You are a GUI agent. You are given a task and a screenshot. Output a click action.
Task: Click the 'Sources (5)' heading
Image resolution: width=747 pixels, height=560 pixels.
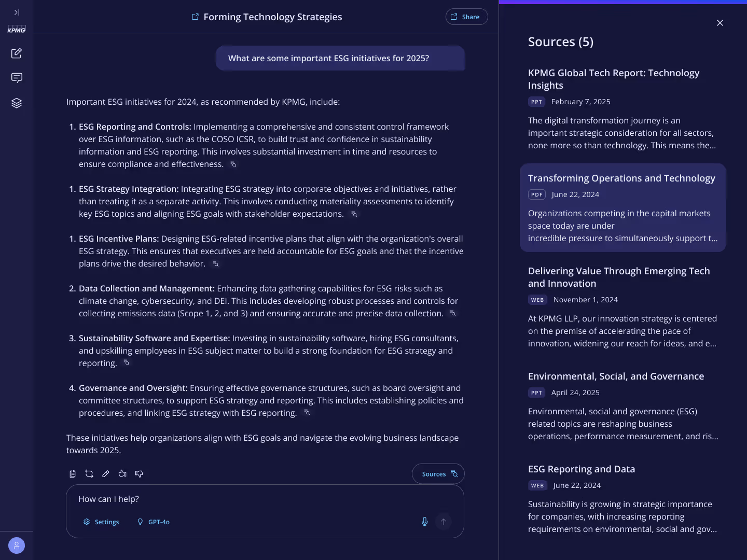(561, 41)
